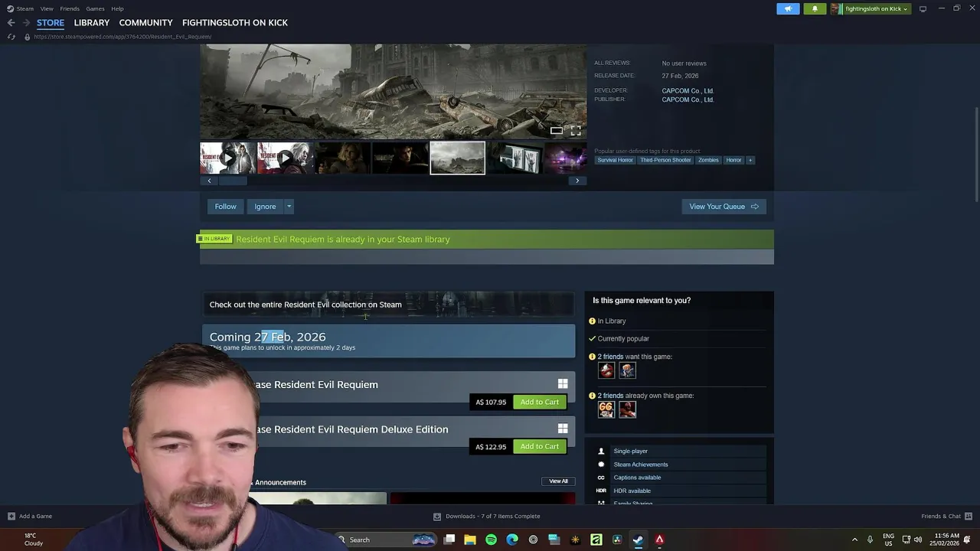This screenshot has width=980, height=551.
Task: Open the announcements megaphone button
Action: (788, 8)
